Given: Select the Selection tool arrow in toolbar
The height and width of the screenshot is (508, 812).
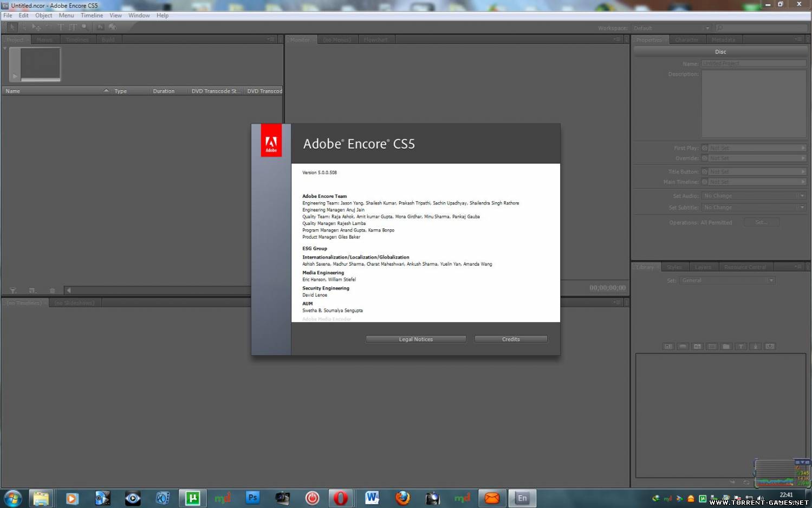Looking at the screenshot, I should pyautogui.click(x=12, y=27).
